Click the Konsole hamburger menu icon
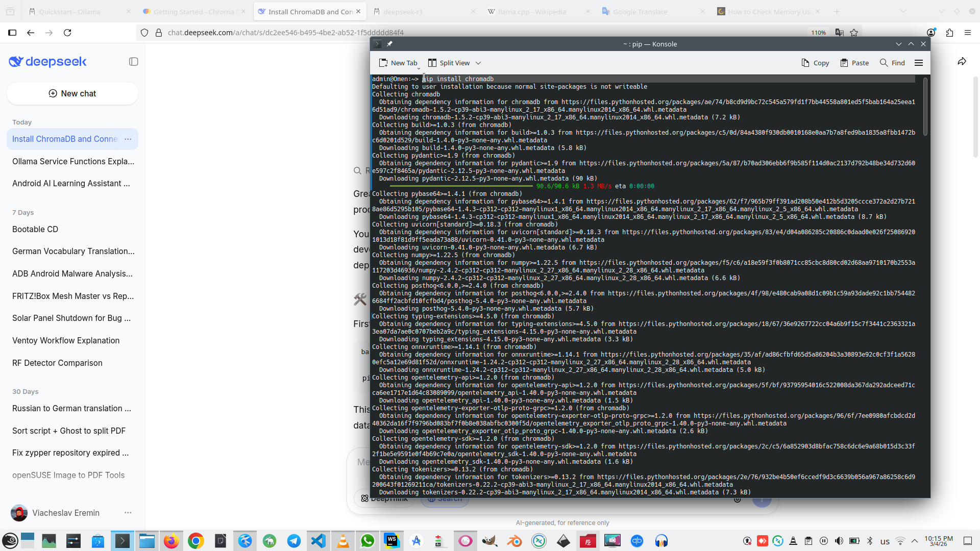 point(919,63)
